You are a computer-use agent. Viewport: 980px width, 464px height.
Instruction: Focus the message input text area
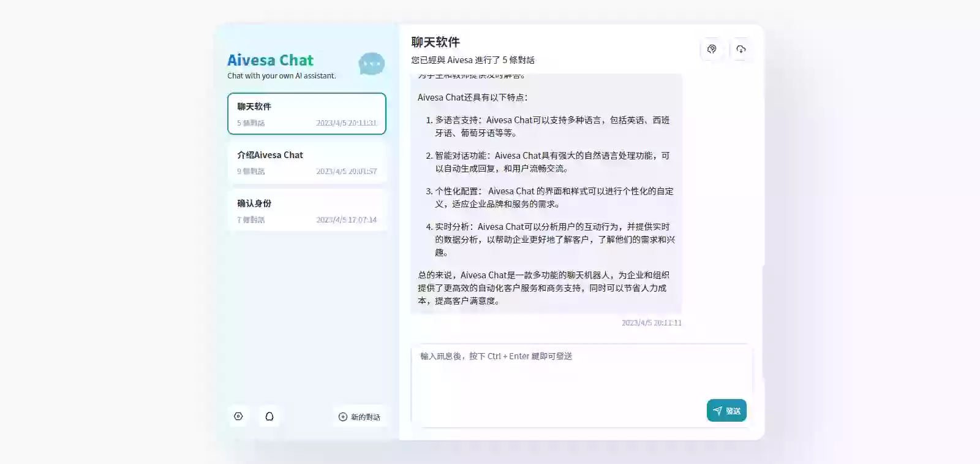581,385
